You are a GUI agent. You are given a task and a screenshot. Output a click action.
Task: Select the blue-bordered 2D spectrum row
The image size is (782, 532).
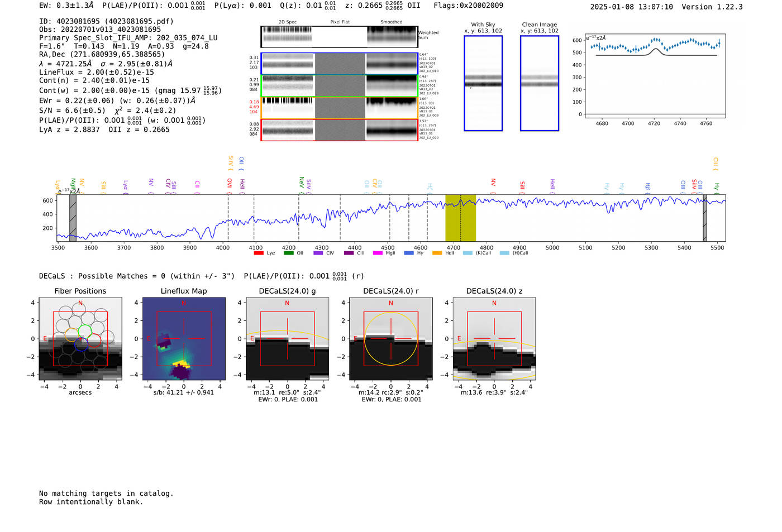[x=339, y=64]
